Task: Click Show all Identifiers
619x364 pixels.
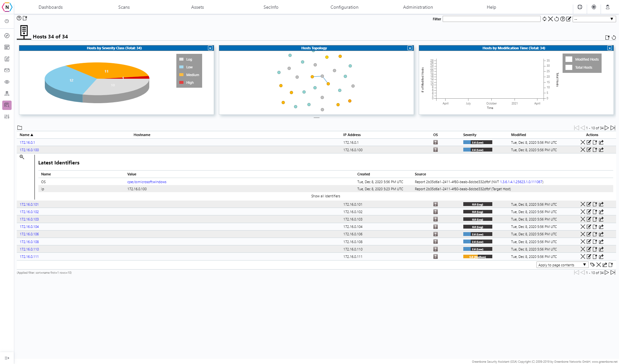Action: [x=326, y=196]
